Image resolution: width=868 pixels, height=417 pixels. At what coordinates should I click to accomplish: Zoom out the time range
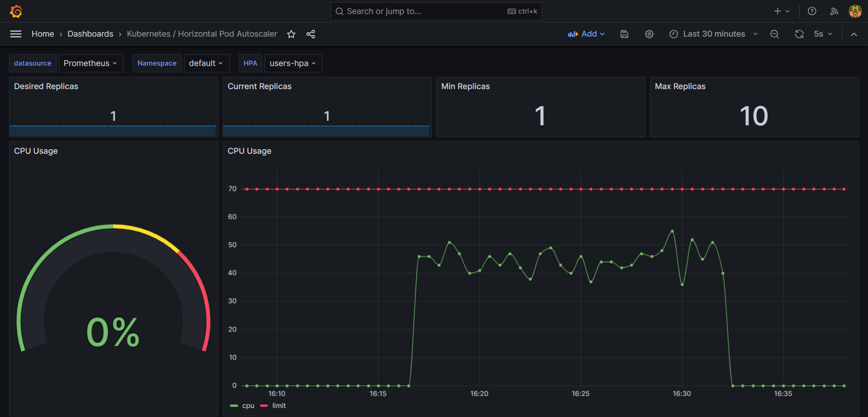click(x=774, y=34)
